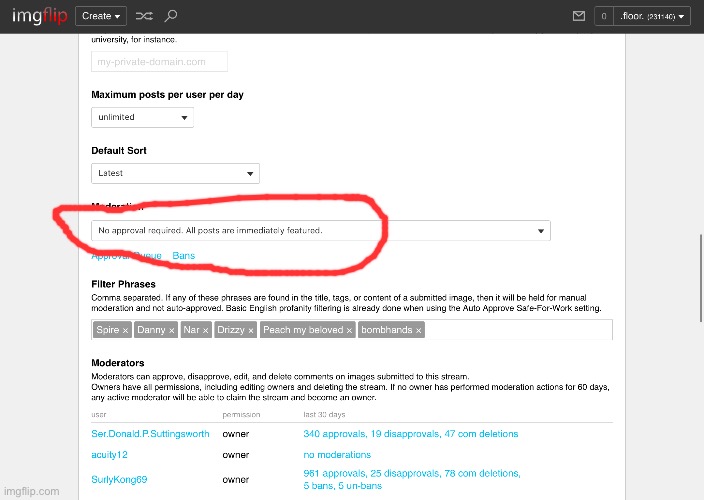This screenshot has height=500, width=704.
Task: Delete the Peach my beloved tag
Action: pos(351,330)
